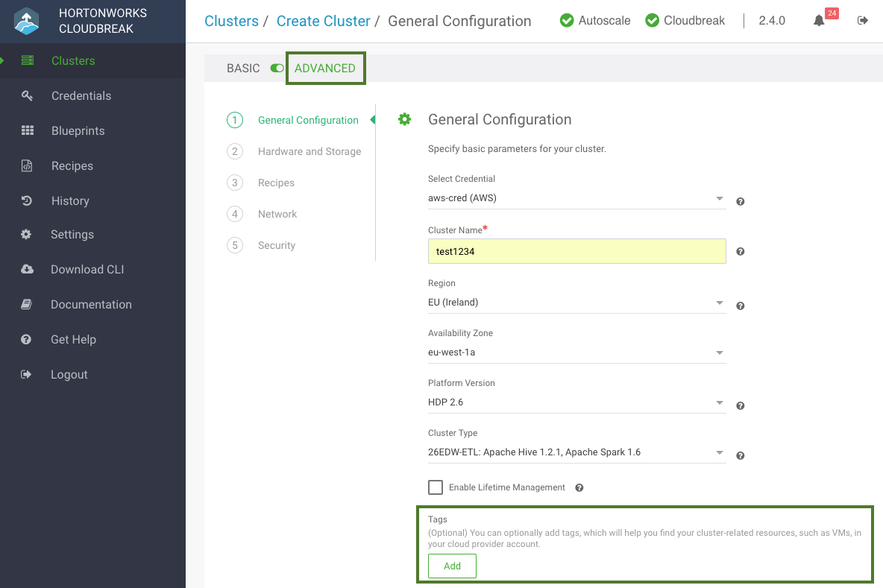Image resolution: width=883 pixels, height=588 pixels.
Task: Click the Cluster Name input field
Action: 576,251
